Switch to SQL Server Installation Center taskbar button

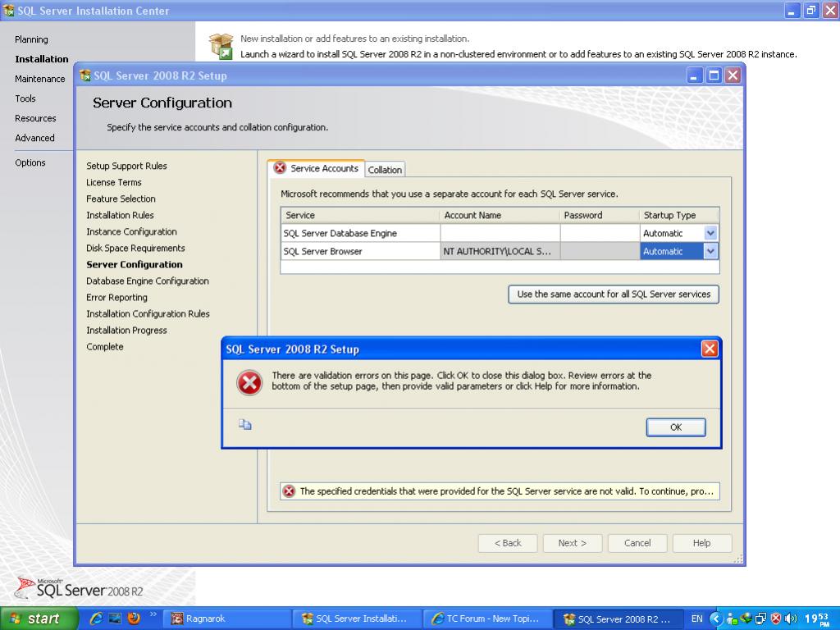tap(358, 619)
